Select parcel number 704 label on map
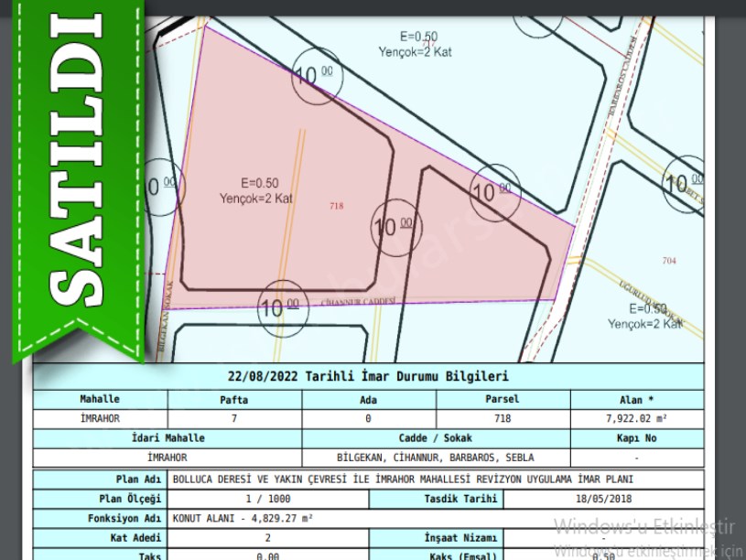The width and height of the screenshot is (746, 560). pyautogui.click(x=669, y=261)
